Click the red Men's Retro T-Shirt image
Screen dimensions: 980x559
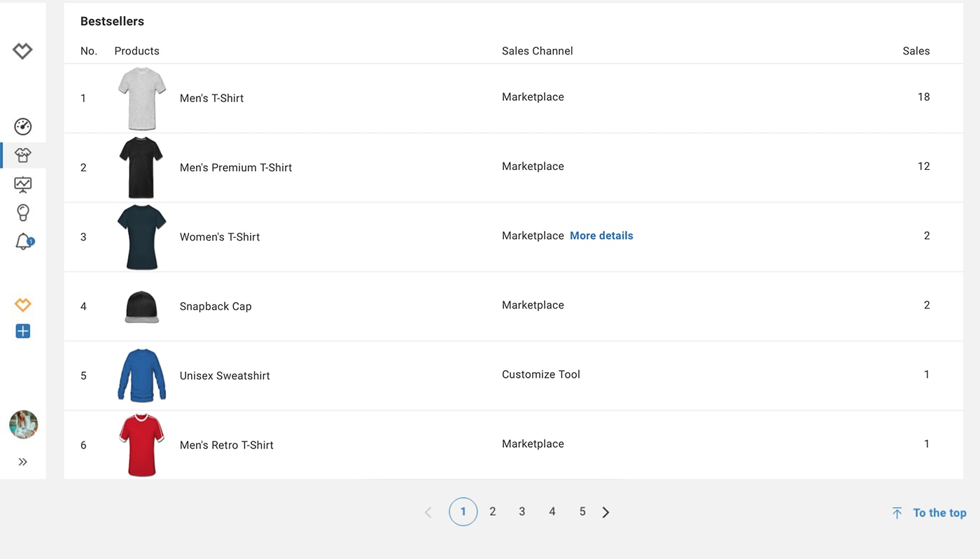click(x=141, y=445)
